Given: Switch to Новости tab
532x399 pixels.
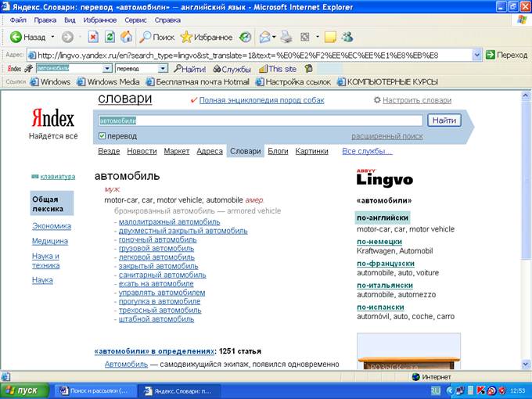Looking at the screenshot, I should (x=142, y=151).
